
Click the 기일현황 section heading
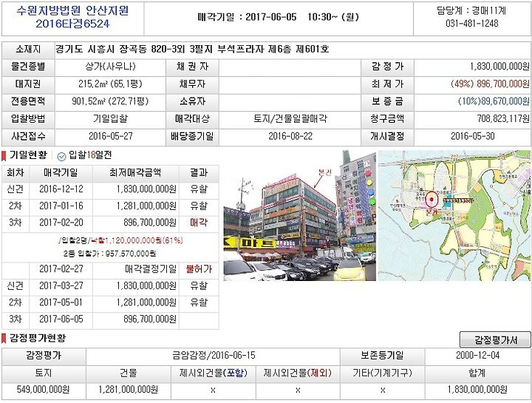pyautogui.click(x=28, y=155)
